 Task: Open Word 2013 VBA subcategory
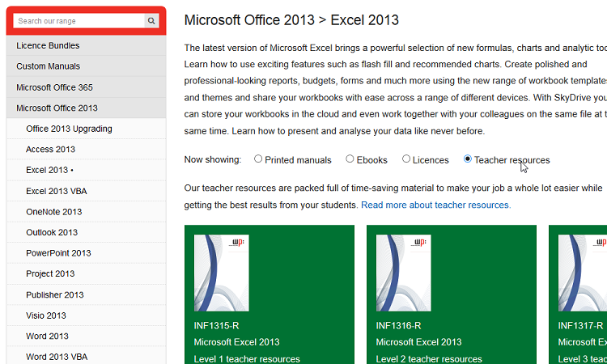coord(87,357)
